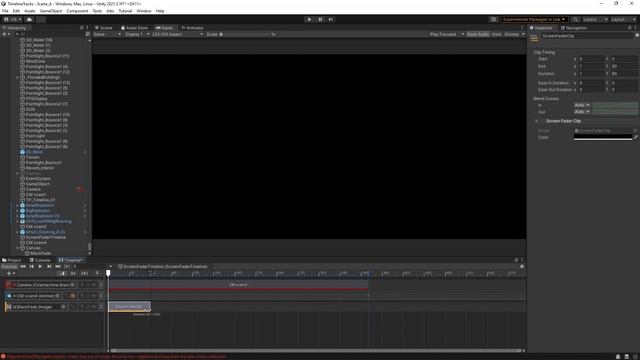The image size is (640, 360).
Task: Click the Step button in the top toolbar
Action: (x=331, y=19)
